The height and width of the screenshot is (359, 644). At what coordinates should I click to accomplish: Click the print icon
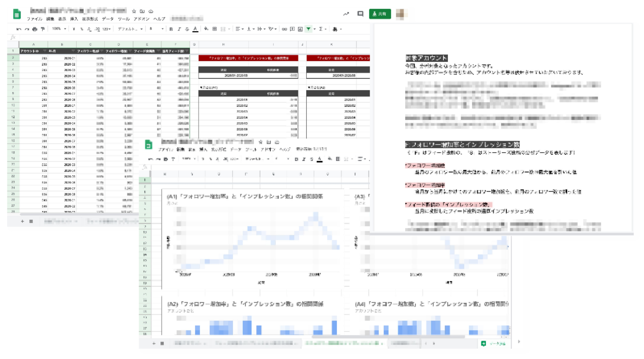tap(35, 29)
